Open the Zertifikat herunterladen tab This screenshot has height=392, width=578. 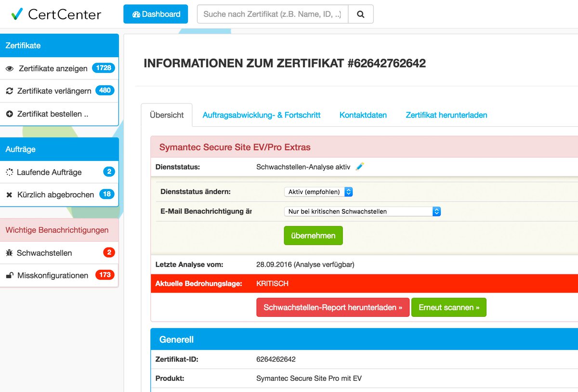[447, 115]
